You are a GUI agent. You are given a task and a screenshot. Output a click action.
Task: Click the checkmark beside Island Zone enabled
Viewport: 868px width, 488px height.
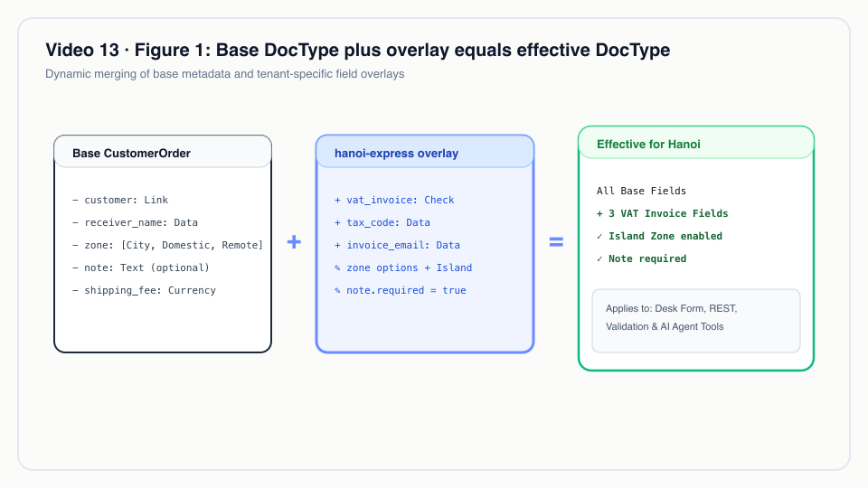tap(599, 236)
